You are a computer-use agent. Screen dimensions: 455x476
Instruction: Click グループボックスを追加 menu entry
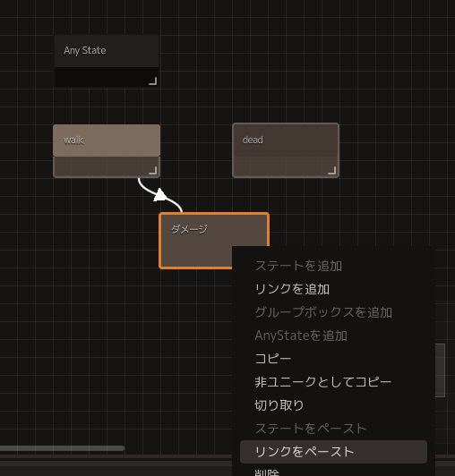333,312
